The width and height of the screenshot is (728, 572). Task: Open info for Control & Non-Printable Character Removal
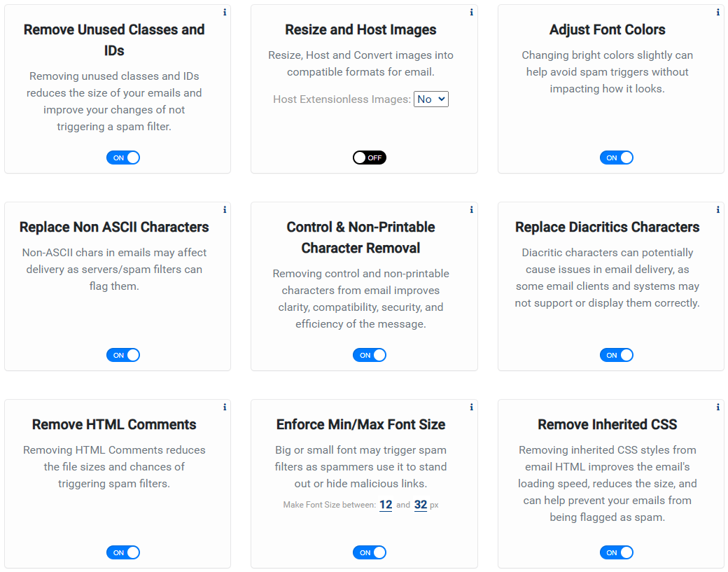(471, 209)
